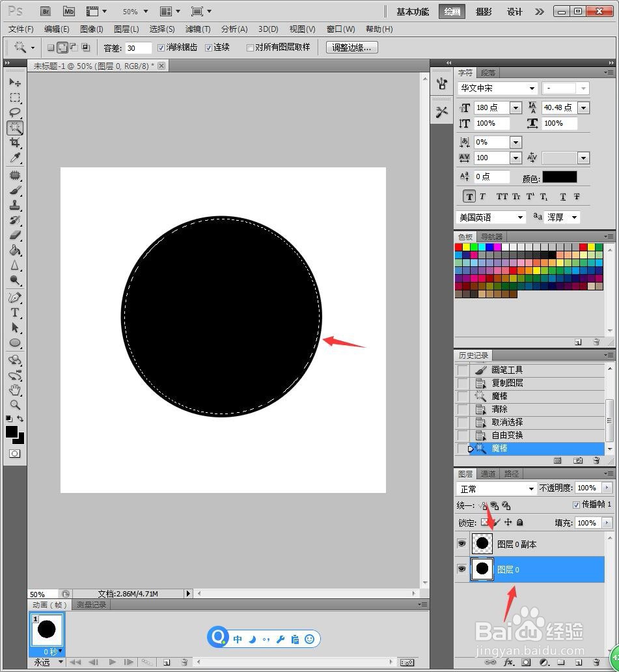Open the 滤镜(T) menu

(x=198, y=29)
